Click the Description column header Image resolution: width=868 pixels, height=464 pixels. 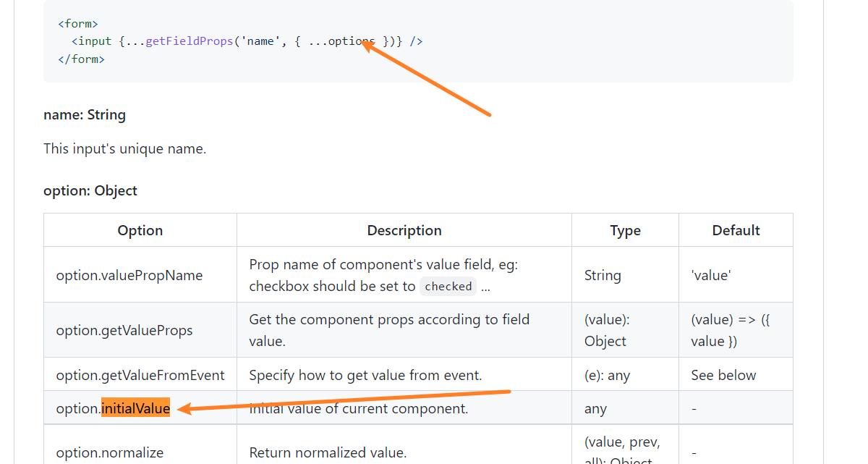tap(404, 230)
